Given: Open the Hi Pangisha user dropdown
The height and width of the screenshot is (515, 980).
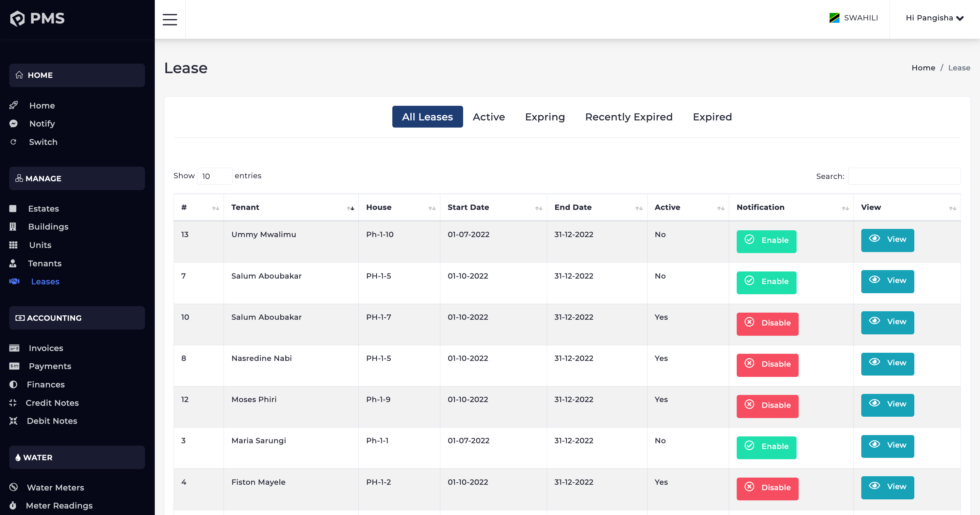Looking at the screenshot, I should (x=934, y=18).
